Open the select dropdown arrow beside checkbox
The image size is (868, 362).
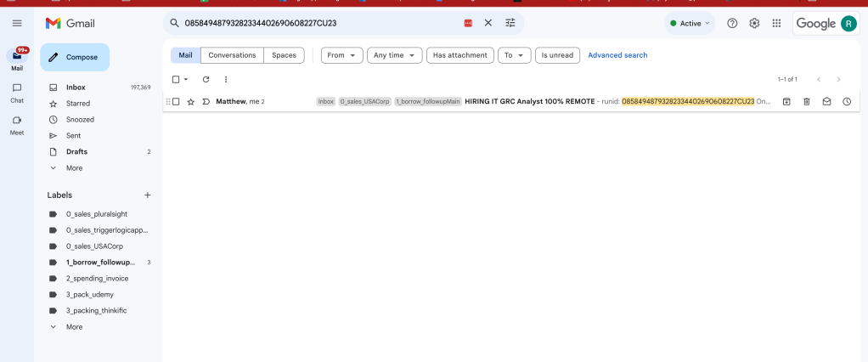186,79
